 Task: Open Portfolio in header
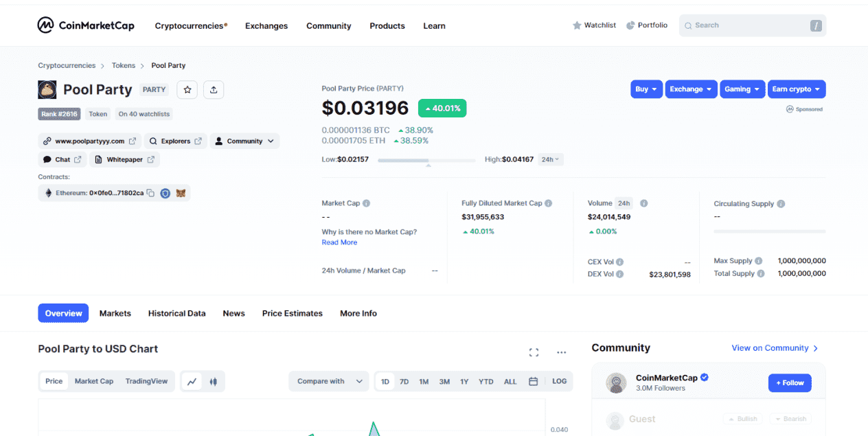tap(646, 25)
